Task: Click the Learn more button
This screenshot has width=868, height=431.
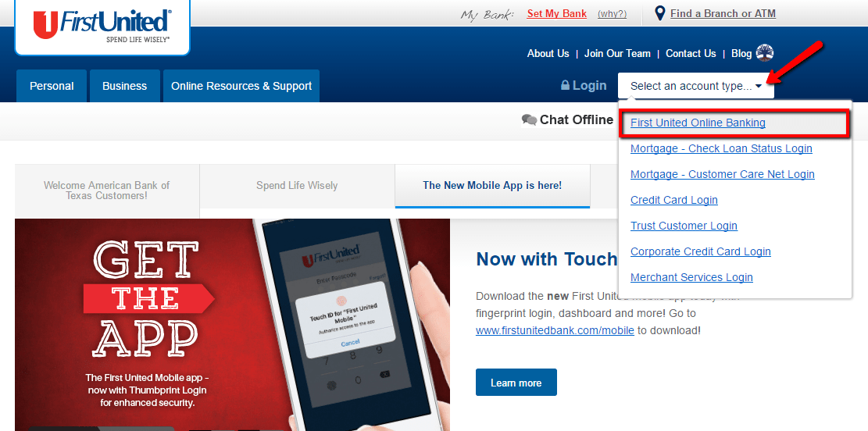Action: click(x=516, y=383)
